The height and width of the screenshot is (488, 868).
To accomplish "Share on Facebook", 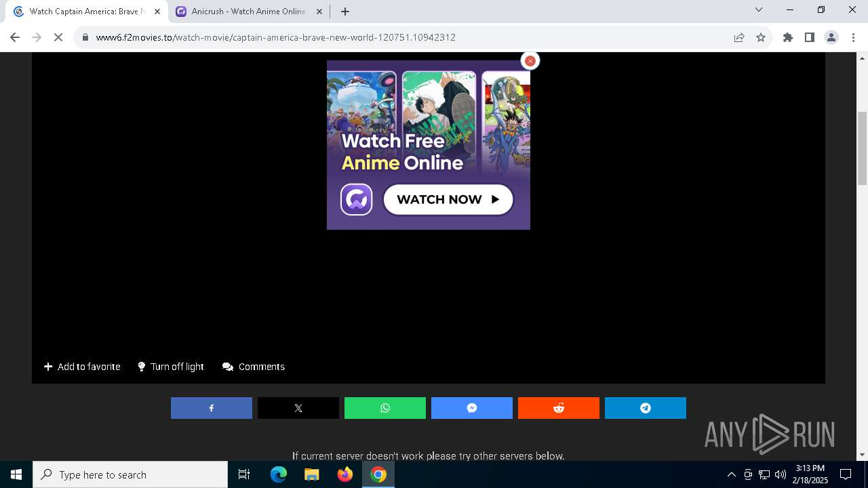I will click(x=212, y=408).
